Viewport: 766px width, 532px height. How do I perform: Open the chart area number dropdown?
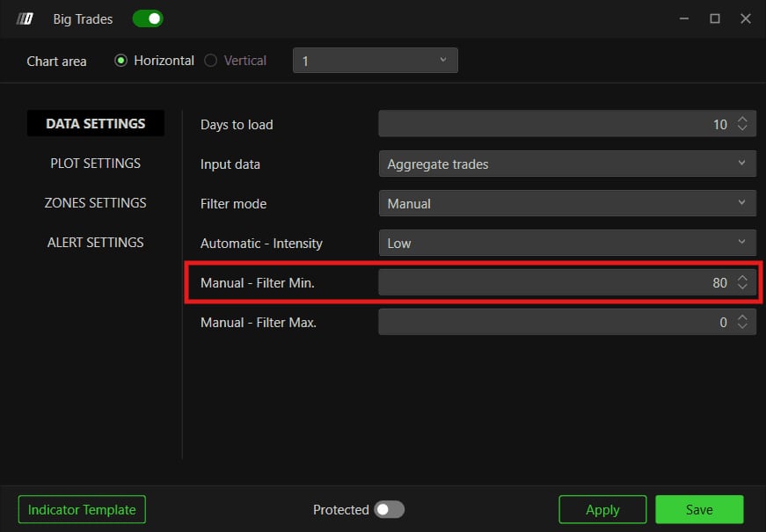pos(376,61)
